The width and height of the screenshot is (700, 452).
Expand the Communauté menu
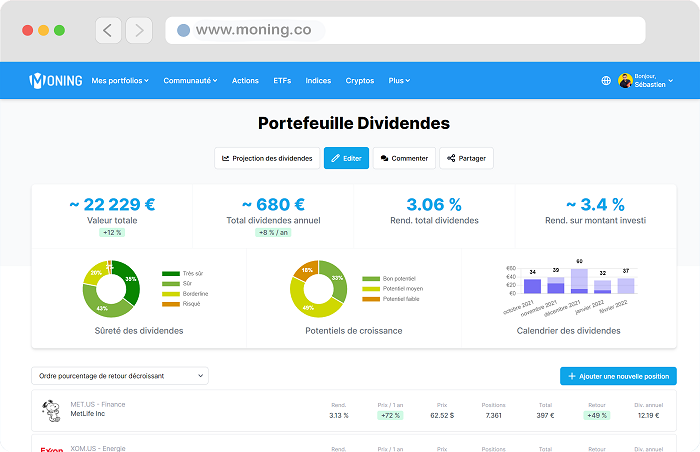191,81
